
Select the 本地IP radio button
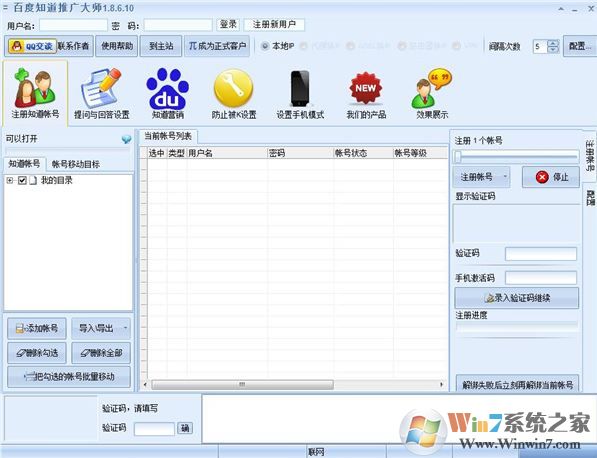click(265, 46)
